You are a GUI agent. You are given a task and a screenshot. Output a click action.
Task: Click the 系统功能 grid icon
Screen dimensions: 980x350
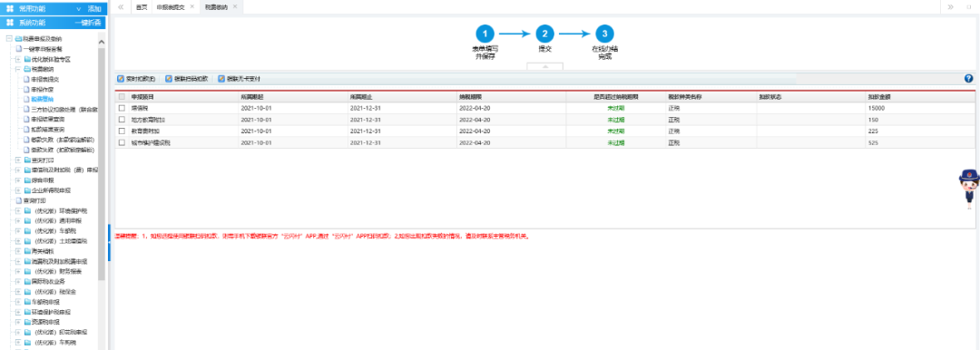click(10, 23)
